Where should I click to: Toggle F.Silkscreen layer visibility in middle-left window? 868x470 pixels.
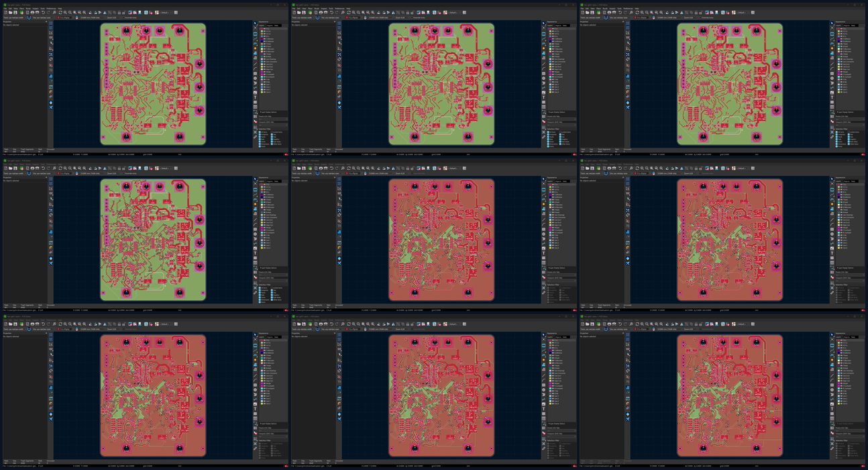click(x=264, y=205)
